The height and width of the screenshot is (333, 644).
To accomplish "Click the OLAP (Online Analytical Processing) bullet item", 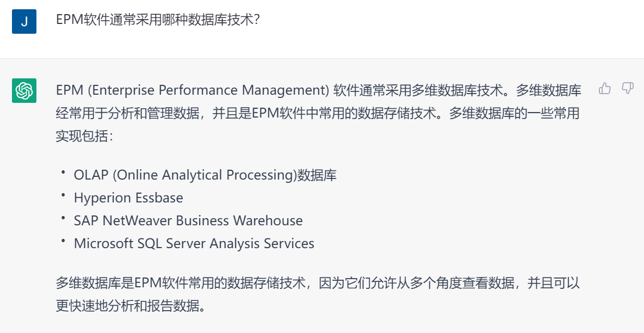I will point(205,175).
